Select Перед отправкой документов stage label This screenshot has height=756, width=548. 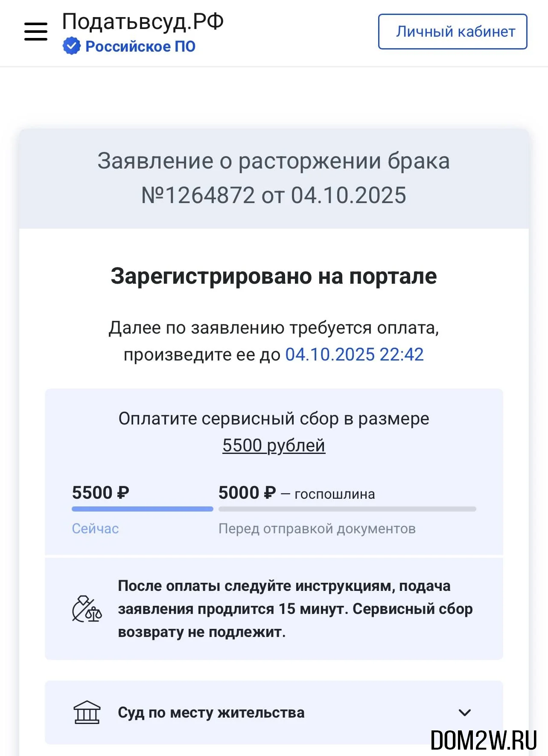[x=317, y=529]
